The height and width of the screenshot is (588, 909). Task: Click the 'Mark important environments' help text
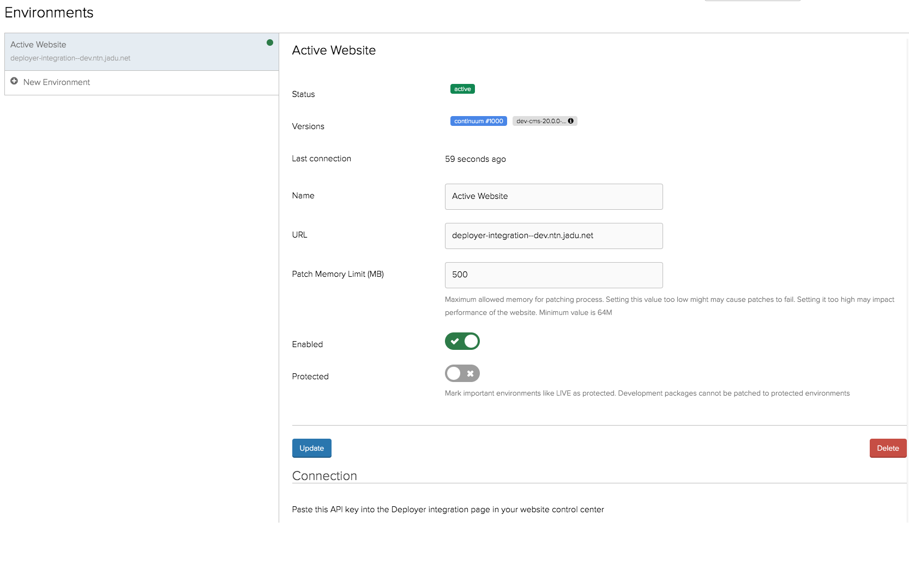pos(647,393)
